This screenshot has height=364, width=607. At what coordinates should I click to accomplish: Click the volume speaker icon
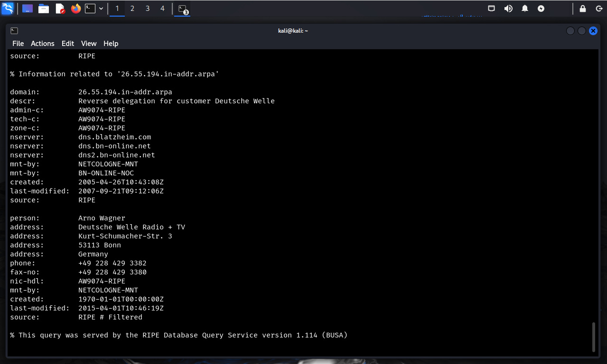pos(508,9)
